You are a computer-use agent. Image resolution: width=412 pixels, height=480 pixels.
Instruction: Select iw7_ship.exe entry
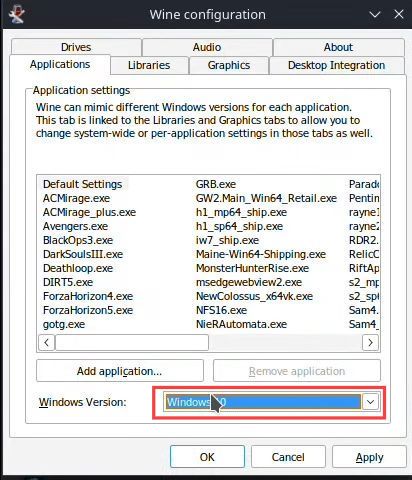227,240
